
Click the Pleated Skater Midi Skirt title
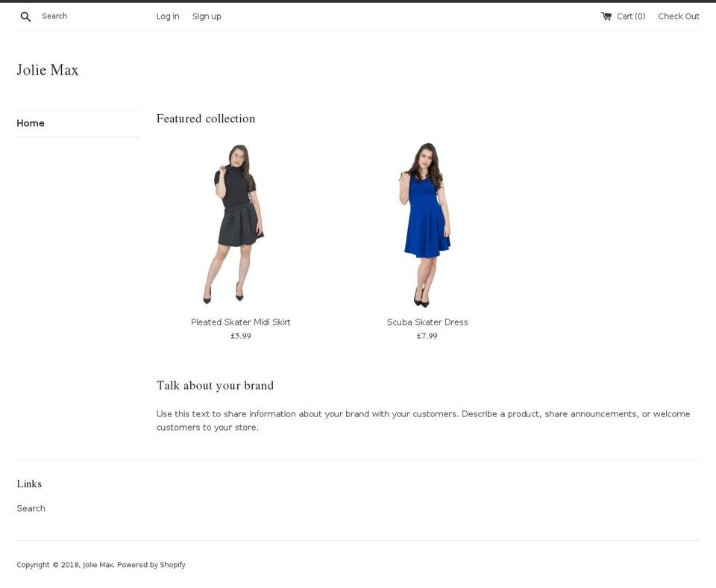[x=241, y=322]
